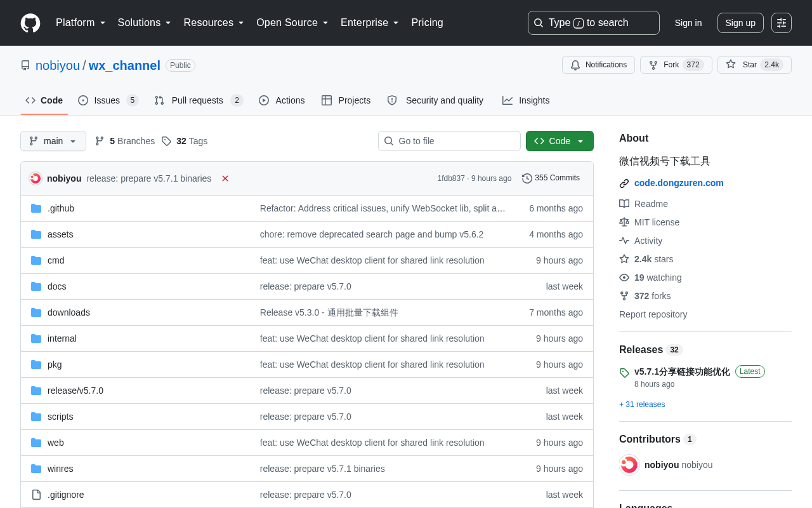
Task: Click the cmd folder icon
Action: pyautogui.click(x=36, y=260)
